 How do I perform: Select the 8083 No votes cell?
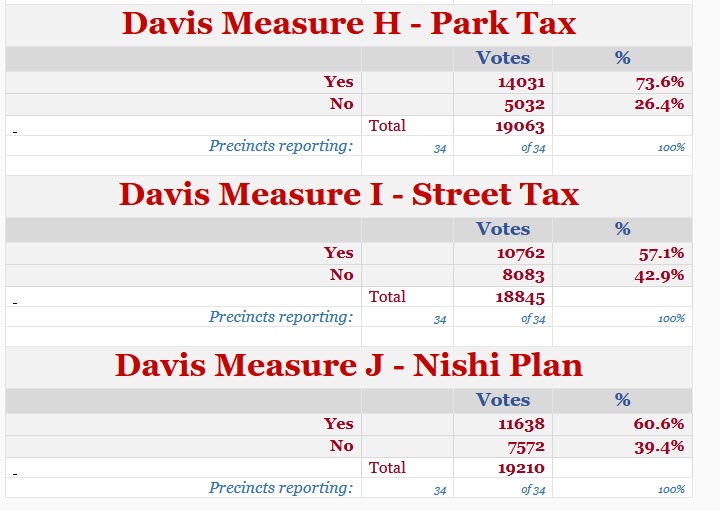pos(523,275)
